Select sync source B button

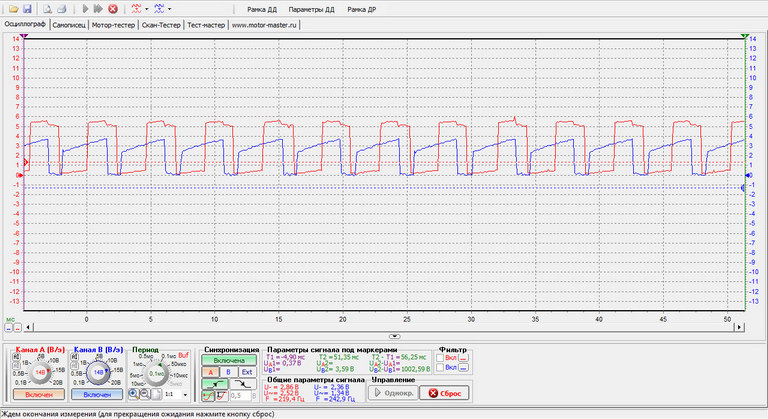[229, 371]
